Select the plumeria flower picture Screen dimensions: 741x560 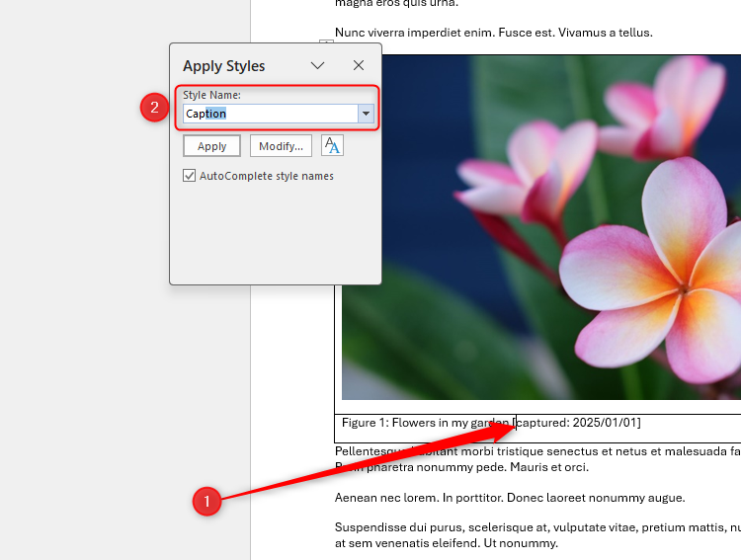click(x=553, y=227)
